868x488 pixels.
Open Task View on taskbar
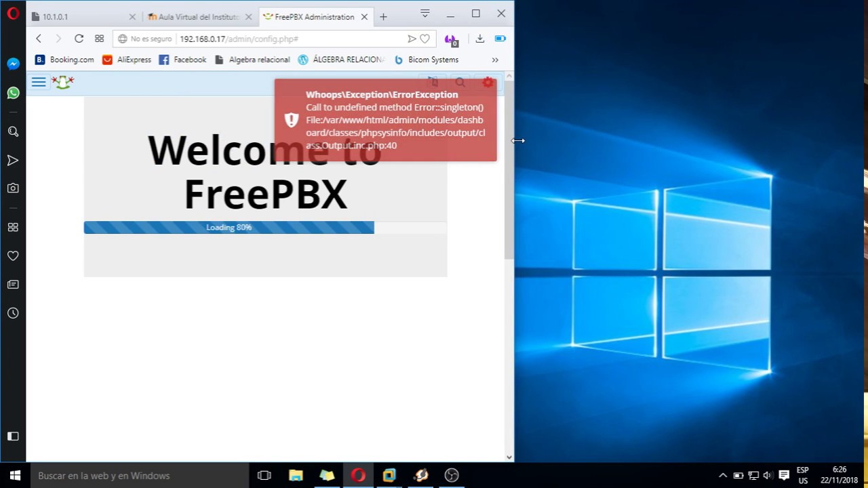click(x=264, y=475)
